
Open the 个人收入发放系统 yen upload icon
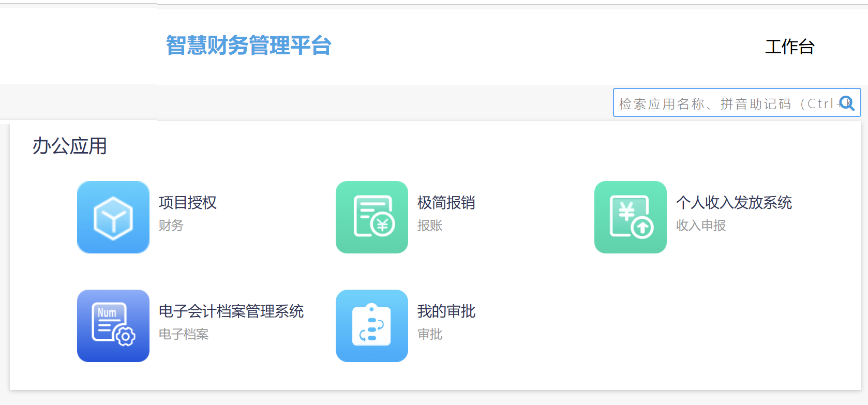(x=631, y=217)
